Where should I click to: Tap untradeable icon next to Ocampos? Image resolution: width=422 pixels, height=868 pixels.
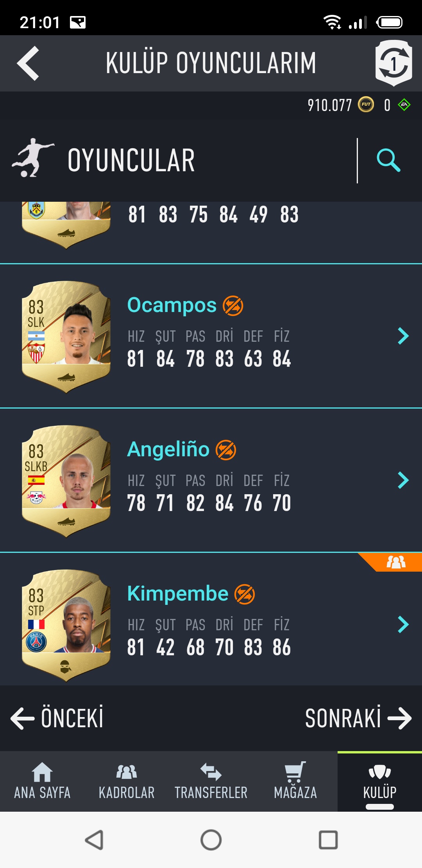click(x=233, y=306)
